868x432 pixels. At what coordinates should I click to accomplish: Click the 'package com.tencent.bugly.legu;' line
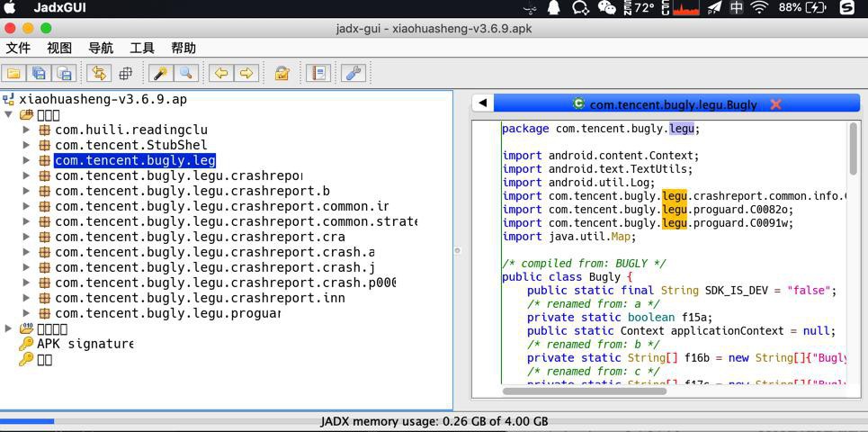point(601,129)
